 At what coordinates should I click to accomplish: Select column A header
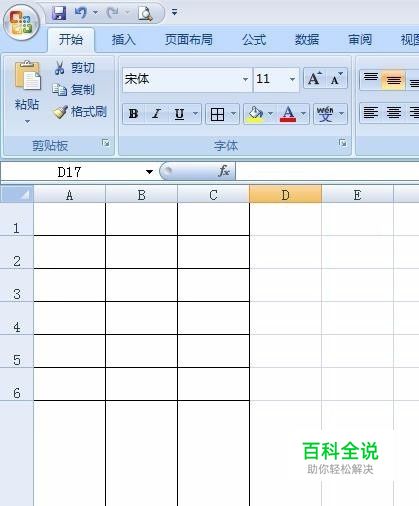pyautogui.click(x=69, y=195)
